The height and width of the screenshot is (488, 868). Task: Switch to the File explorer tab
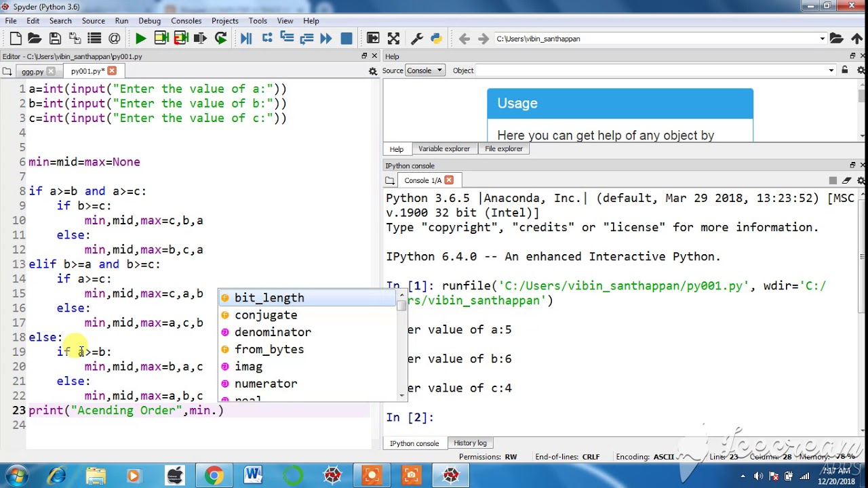(x=504, y=148)
